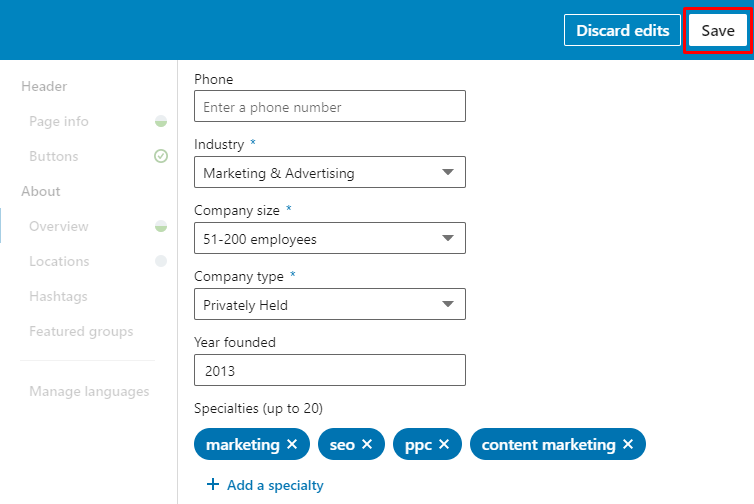Click the Header section heading
This screenshot has width=754, height=504.
(x=44, y=87)
